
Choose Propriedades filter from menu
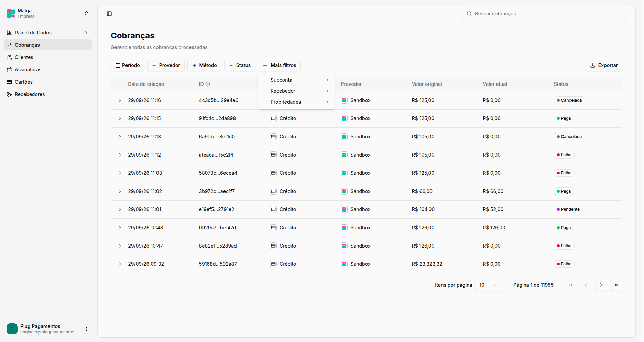[x=296, y=102]
